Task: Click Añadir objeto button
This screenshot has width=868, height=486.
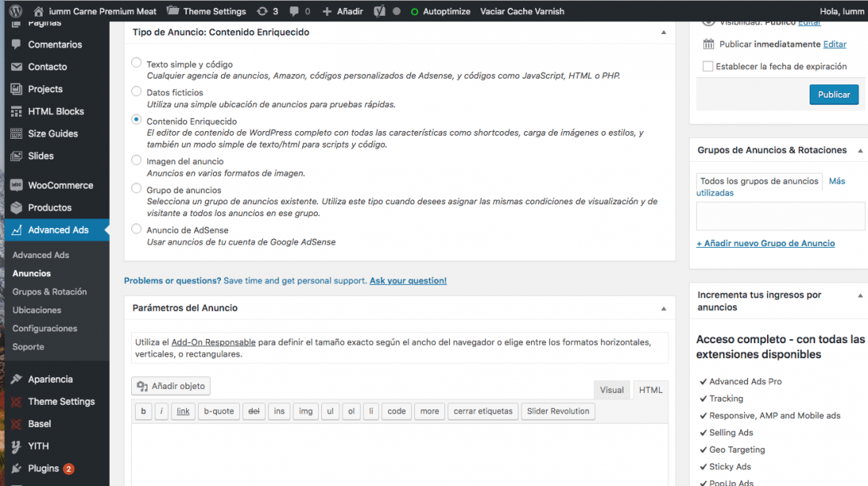Action: coord(170,386)
